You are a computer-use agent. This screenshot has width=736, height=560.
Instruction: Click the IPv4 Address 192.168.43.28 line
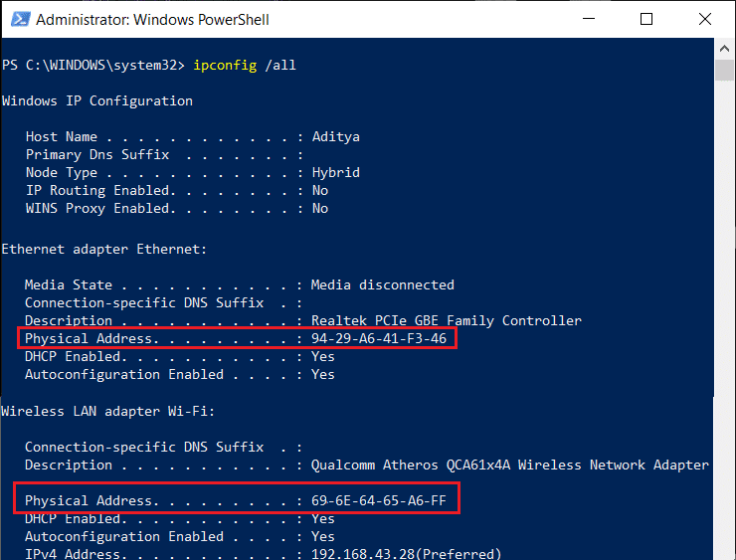pyautogui.click(x=263, y=554)
